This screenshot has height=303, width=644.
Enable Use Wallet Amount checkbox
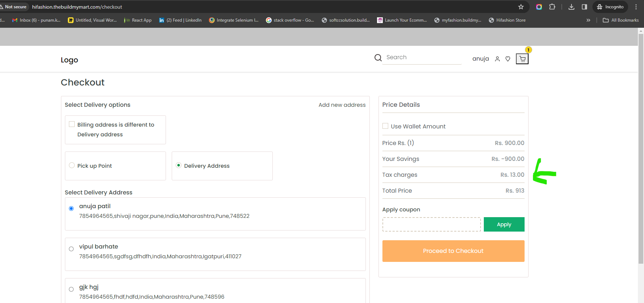(385, 126)
